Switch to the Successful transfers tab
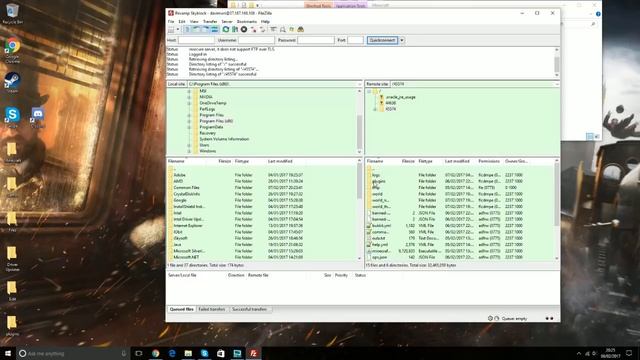This screenshot has height=360, width=640. click(x=249, y=309)
